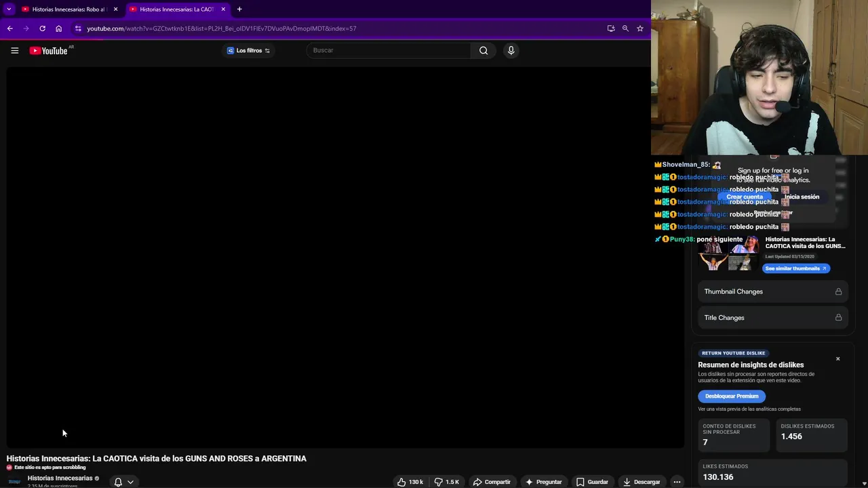Open the three-dot more actions menu
Image resolution: width=868 pixels, height=488 pixels.
(677, 482)
